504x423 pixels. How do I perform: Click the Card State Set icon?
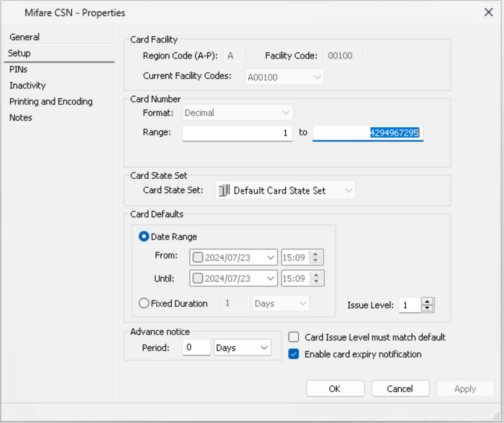pyautogui.click(x=224, y=190)
